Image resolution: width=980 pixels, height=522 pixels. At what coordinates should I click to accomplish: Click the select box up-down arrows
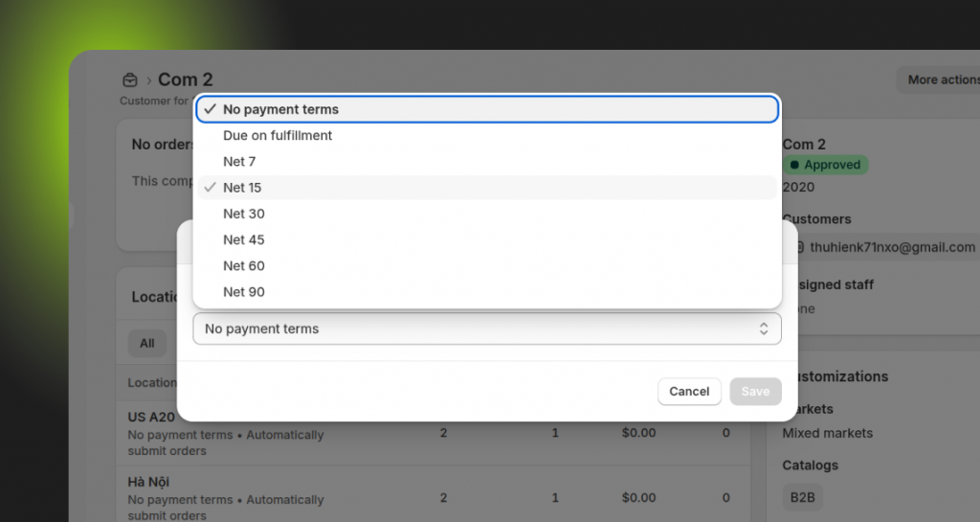click(x=763, y=329)
